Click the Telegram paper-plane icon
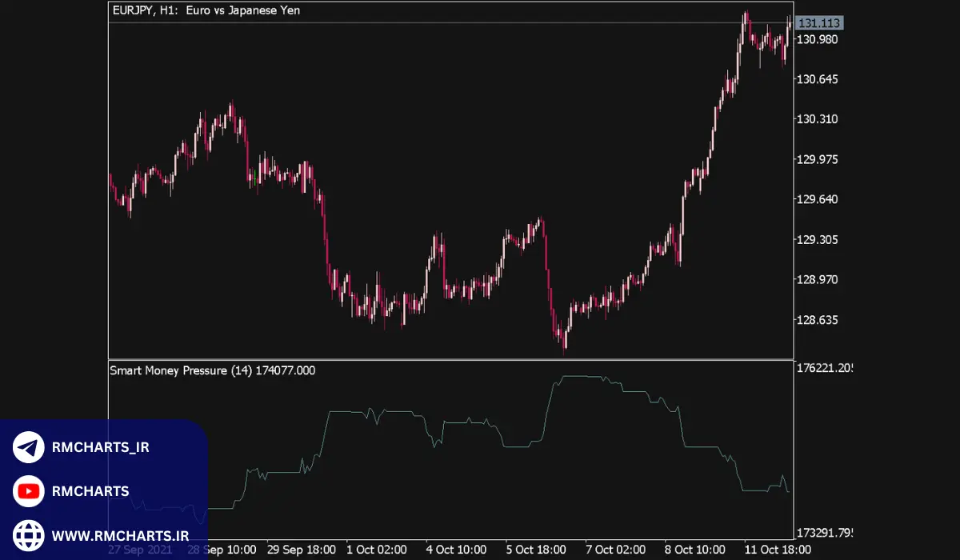The width and height of the screenshot is (960, 560). click(x=29, y=447)
